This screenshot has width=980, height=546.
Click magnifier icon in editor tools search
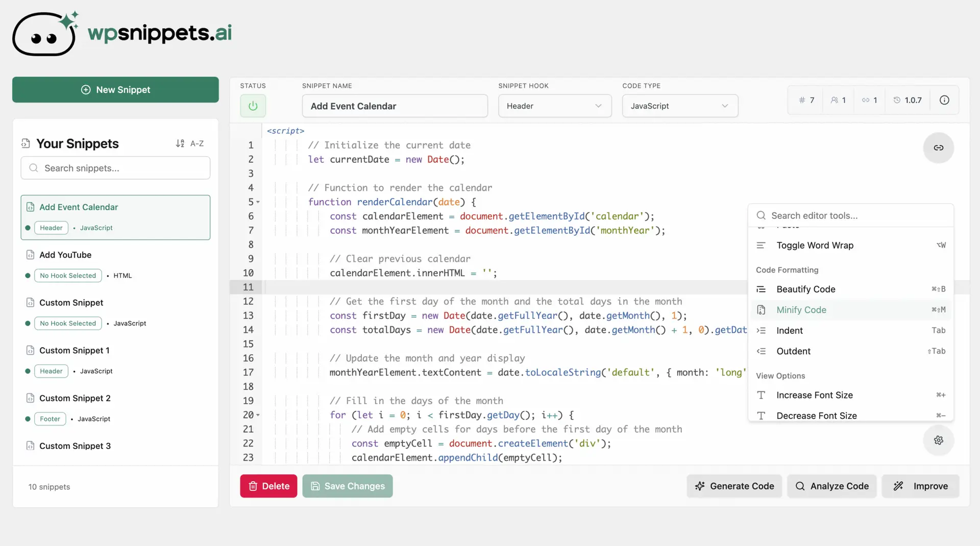(761, 215)
